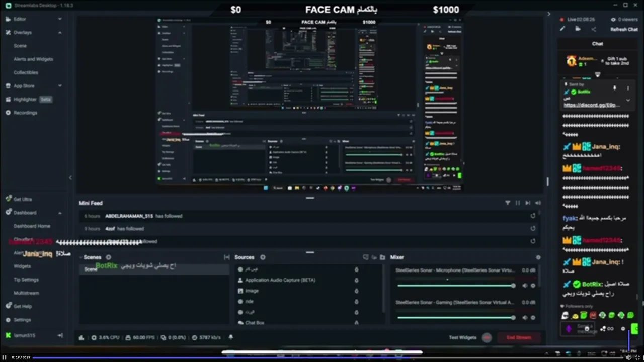Open the discord.gg link in pinned message
This screenshot has width=644, height=362.
pyautogui.click(x=591, y=105)
